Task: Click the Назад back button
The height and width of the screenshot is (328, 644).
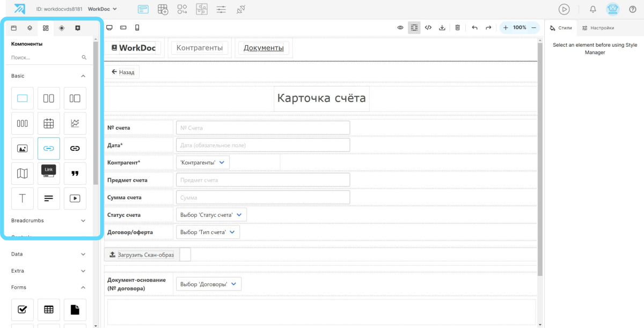Action: 122,72
